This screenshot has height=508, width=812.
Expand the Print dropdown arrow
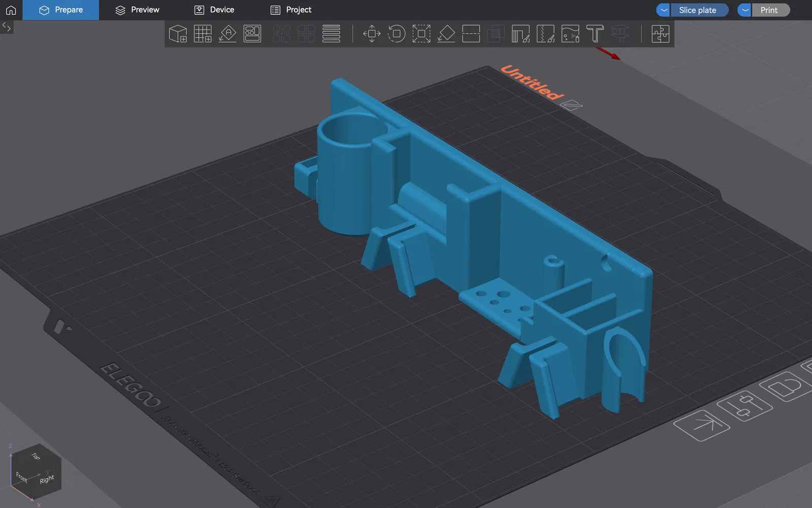point(745,10)
